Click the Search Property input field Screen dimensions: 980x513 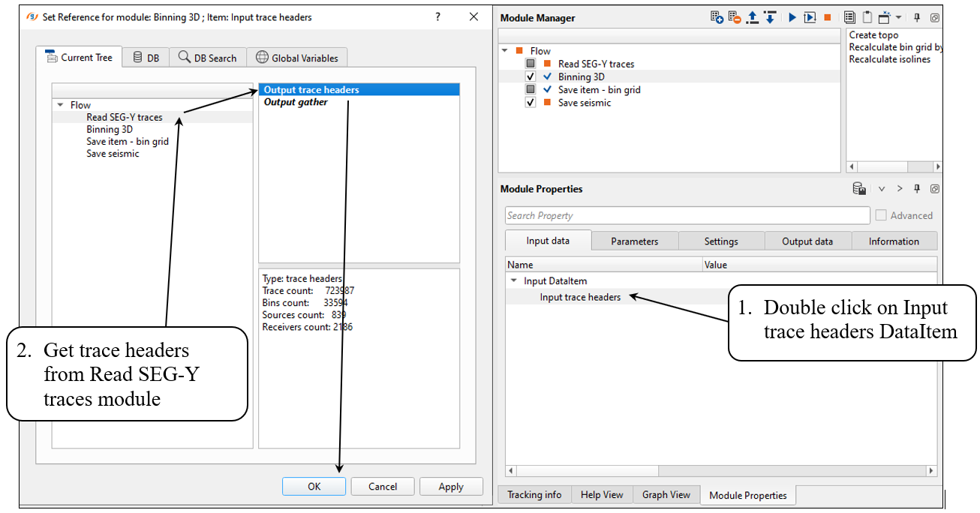point(687,215)
